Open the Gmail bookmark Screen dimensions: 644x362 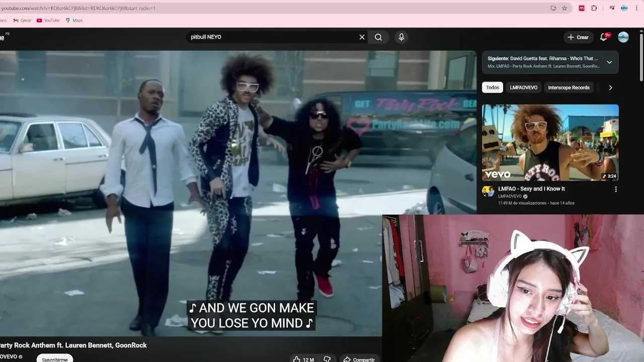(x=22, y=21)
